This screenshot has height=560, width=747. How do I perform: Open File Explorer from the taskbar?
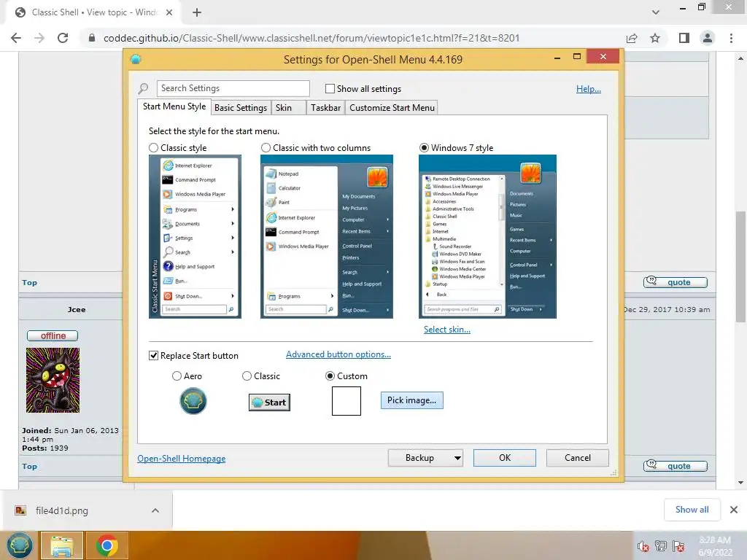click(x=62, y=545)
